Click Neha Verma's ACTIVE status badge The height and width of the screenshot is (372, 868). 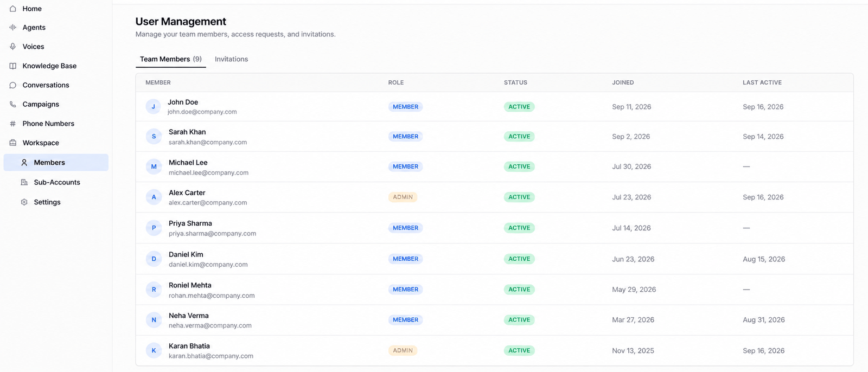519,319
